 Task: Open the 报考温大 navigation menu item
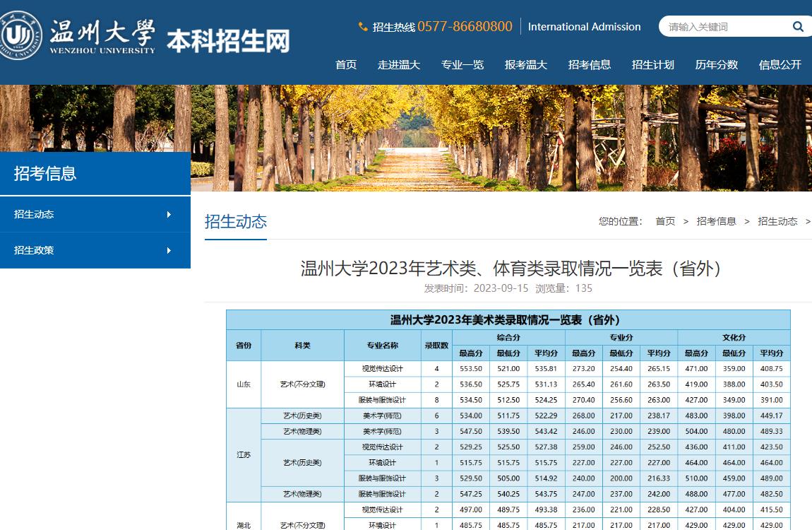(525, 65)
